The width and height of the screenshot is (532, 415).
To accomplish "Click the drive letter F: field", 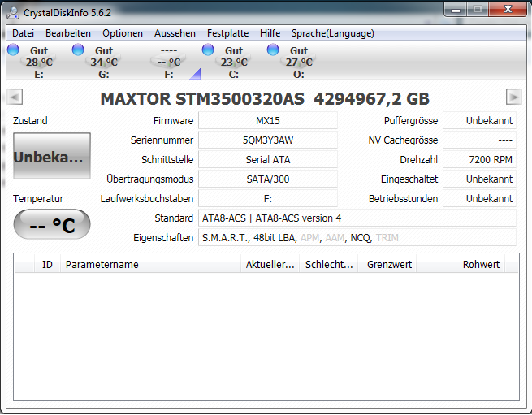I will [268, 198].
